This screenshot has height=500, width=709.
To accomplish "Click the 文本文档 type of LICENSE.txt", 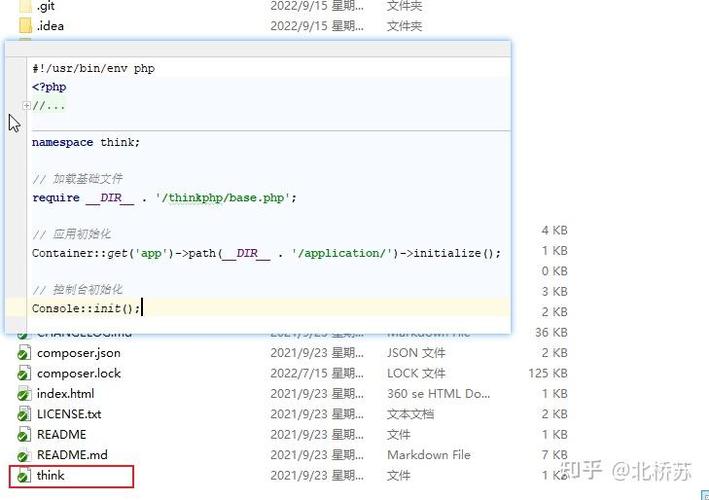I will pyautogui.click(x=411, y=414).
